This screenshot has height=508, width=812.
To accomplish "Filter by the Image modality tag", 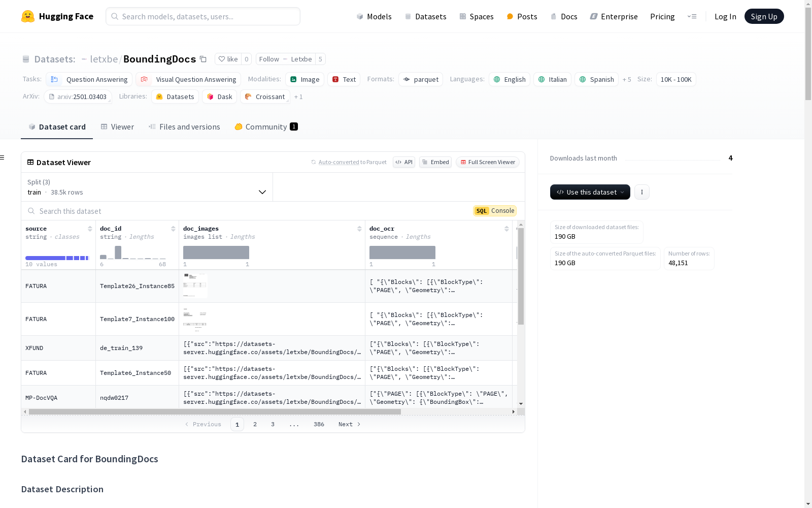I will pos(305,79).
